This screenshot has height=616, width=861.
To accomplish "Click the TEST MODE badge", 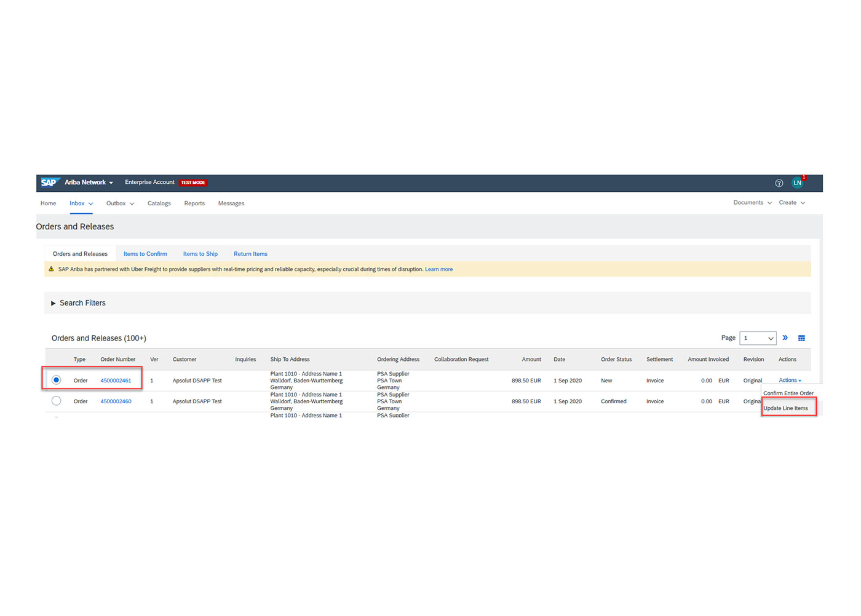I will pos(193,182).
